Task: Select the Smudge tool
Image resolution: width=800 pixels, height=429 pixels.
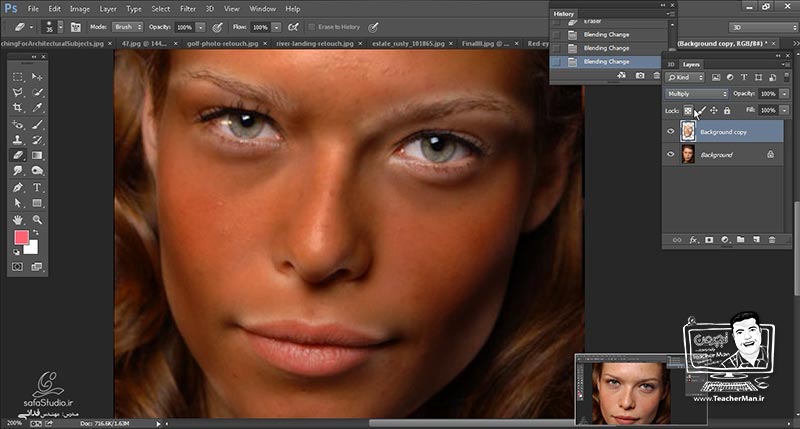Action: pos(18,170)
